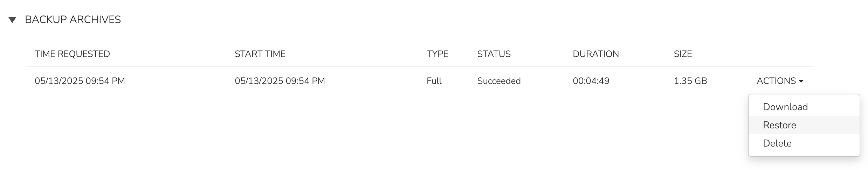Select the TYPE column header

click(437, 54)
